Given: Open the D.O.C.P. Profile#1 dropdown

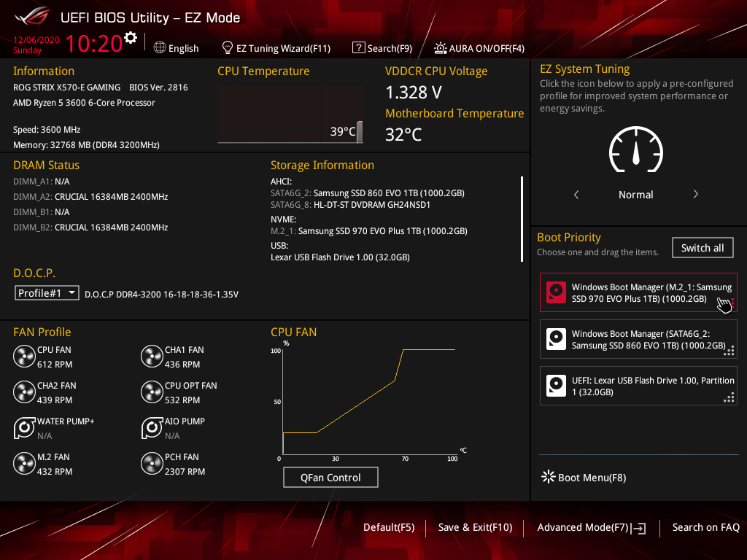Looking at the screenshot, I should point(47,293).
